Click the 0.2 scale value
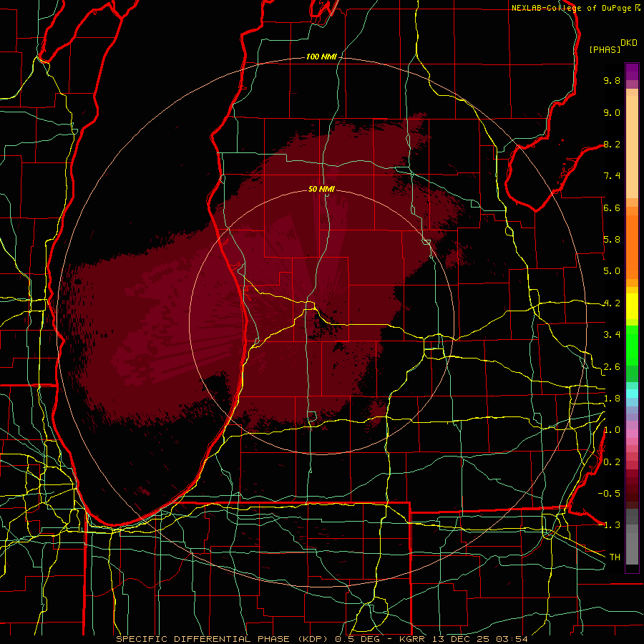 [612, 462]
